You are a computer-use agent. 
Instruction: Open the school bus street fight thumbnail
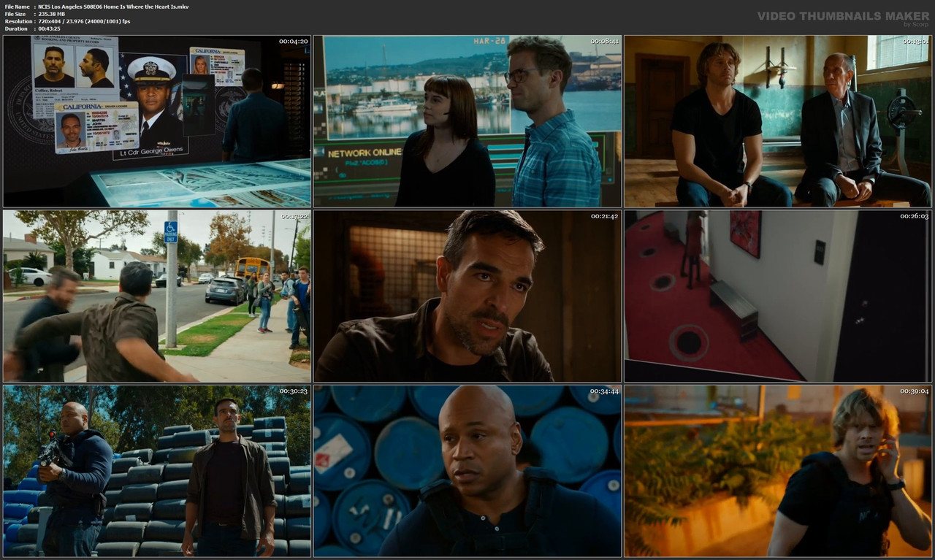pyautogui.click(x=157, y=295)
